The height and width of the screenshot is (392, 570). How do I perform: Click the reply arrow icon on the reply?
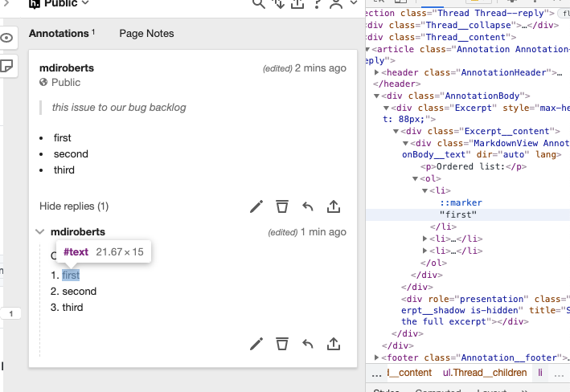[308, 344]
